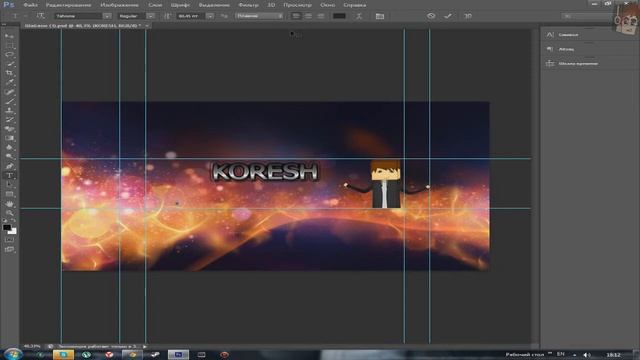Open the Слои menu

(155, 5)
